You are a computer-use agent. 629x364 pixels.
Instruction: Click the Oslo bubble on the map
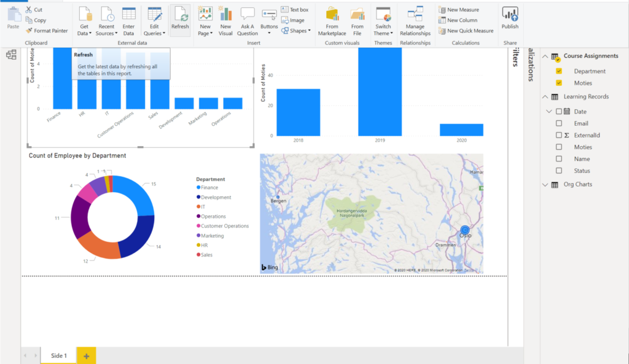465,231
